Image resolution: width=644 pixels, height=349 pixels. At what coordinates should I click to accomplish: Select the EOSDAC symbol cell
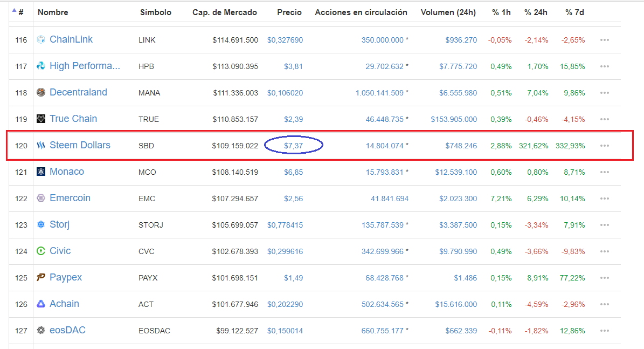154,331
